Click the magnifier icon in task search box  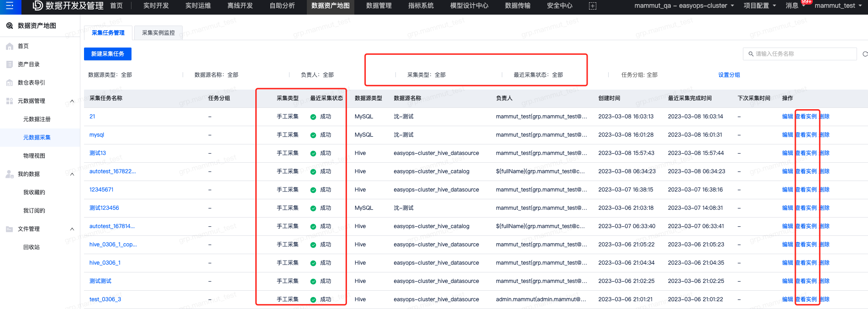[751, 54]
